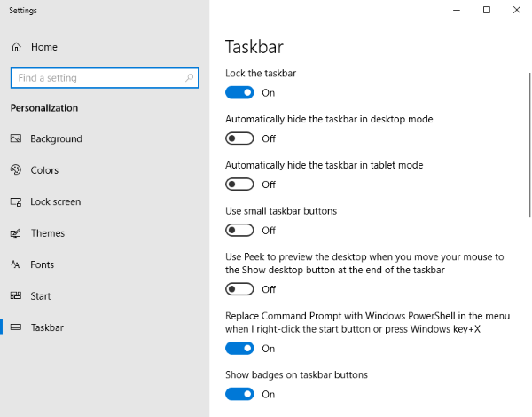Enable auto-hide taskbar in tablet mode

pyautogui.click(x=239, y=184)
